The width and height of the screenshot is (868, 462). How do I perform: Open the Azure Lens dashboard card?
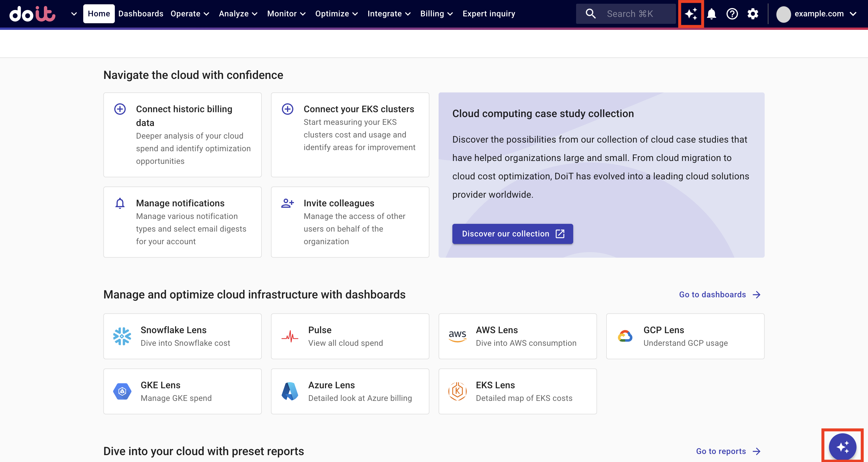350,391
